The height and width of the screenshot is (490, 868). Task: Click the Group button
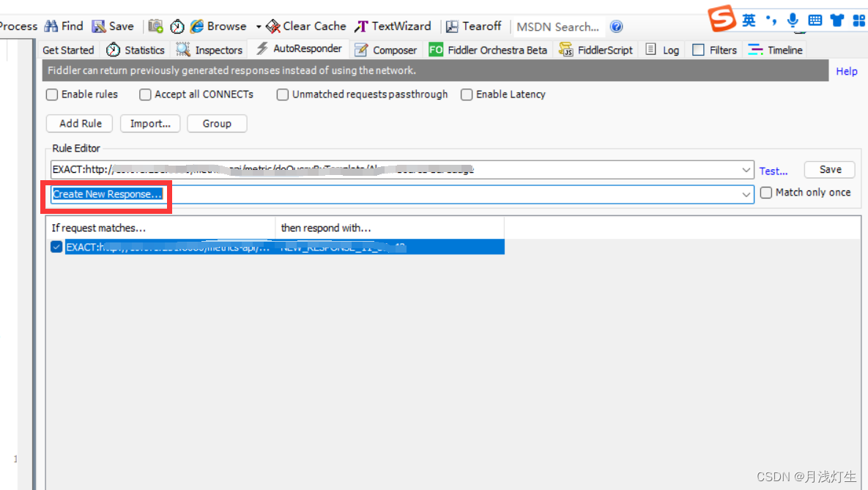click(x=216, y=124)
